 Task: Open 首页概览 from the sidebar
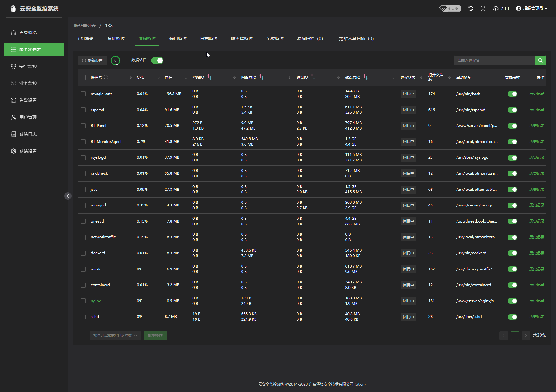click(28, 32)
